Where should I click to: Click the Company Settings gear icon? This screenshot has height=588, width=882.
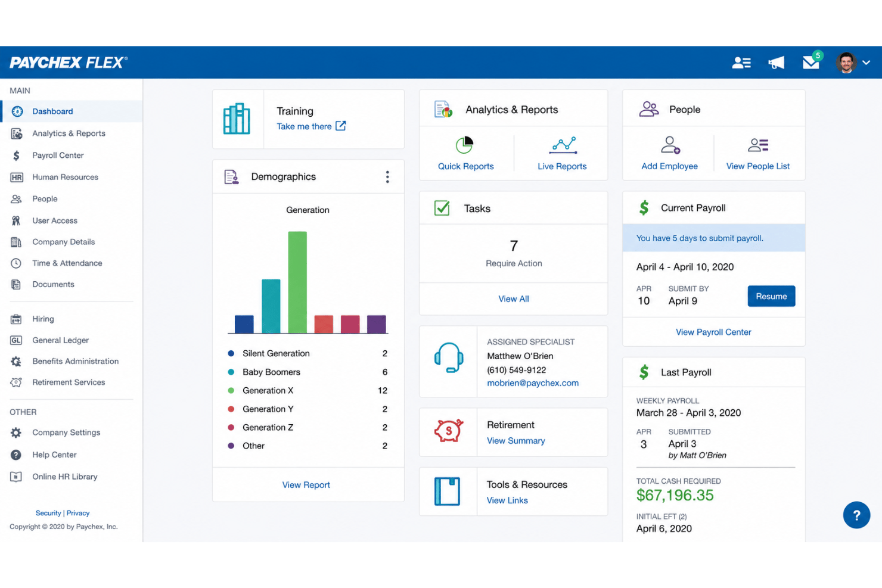pos(16,433)
